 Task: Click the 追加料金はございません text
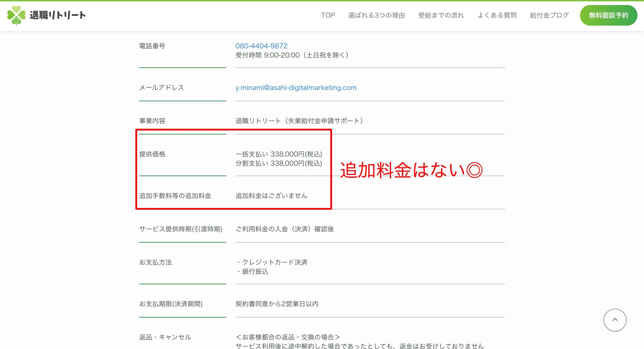click(271, 196)
